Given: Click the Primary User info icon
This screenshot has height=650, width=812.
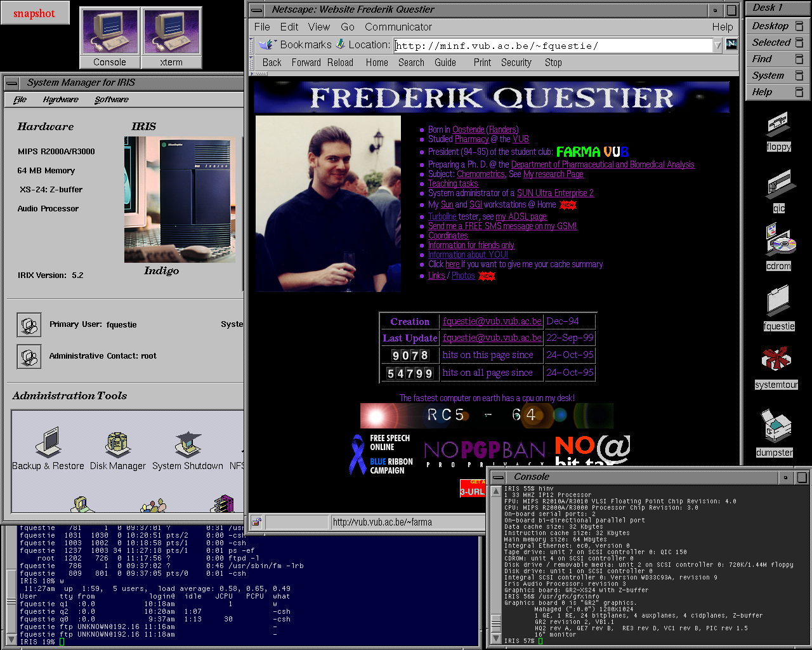Looking at the screenshot, I should coord(29,325).
